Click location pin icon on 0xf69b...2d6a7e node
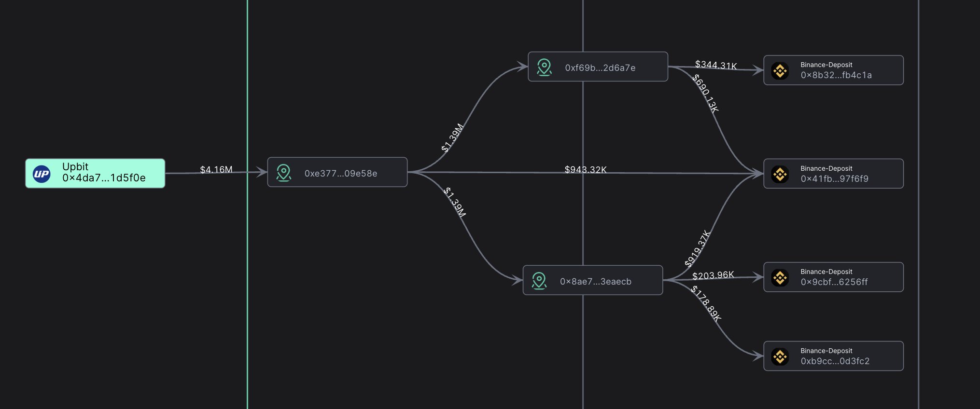This screenshot has width=980, height=409. click(544, 67)
